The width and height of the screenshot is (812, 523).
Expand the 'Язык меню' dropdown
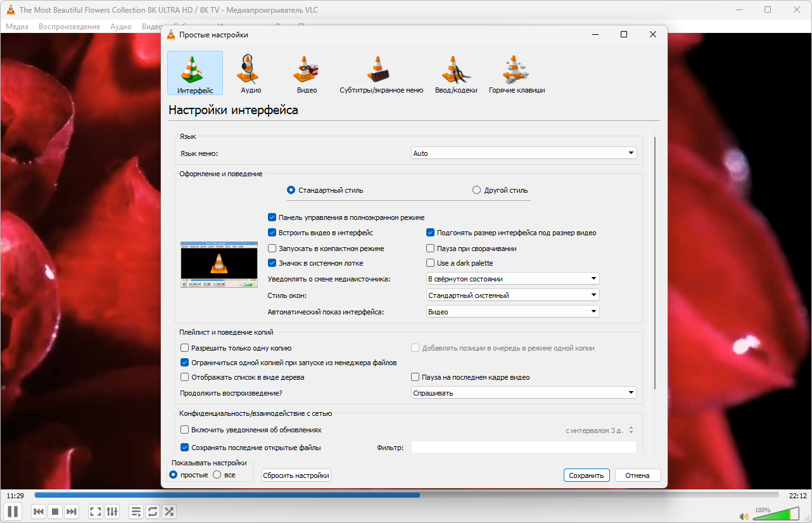click(523, 153)
